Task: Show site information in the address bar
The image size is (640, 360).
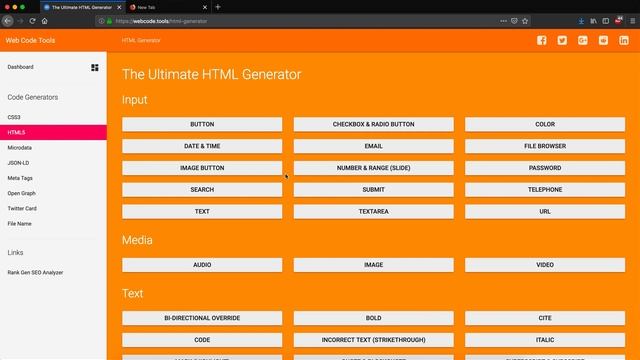Action: 101,21
